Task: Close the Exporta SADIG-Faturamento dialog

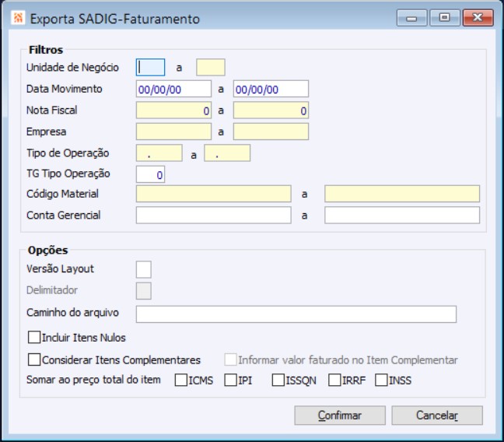Action: (x=478, y=18)
